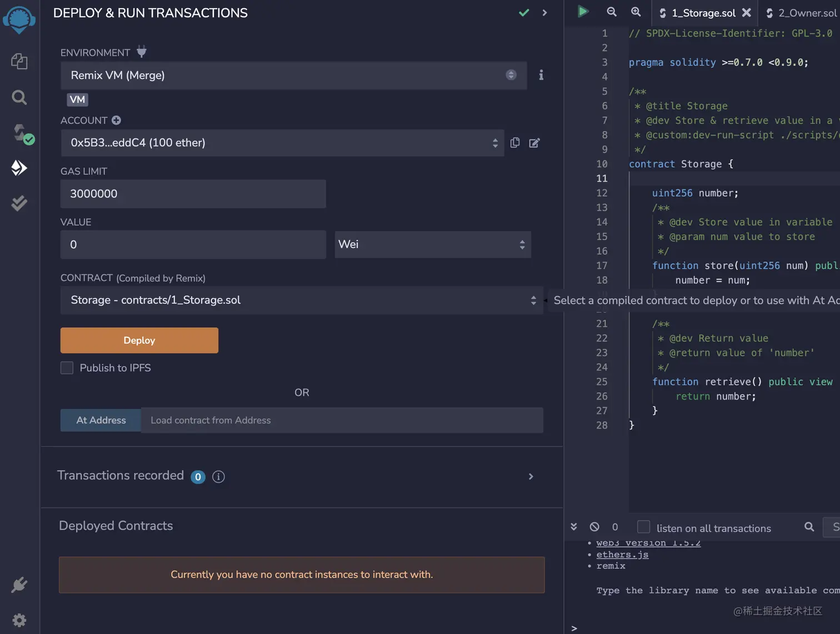This screenshot has width=840, height=634.
Task: Click the Load contract from Address field
Action: tap(342, 420)
